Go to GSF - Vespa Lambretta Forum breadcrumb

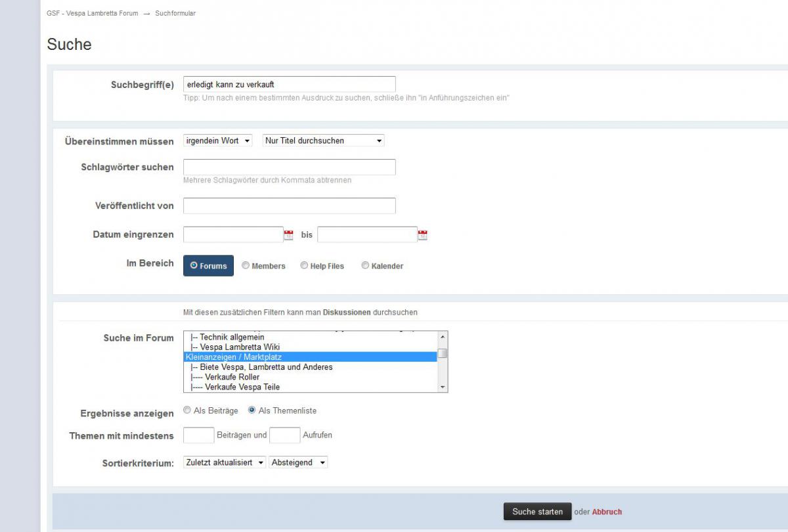(93, 13)
